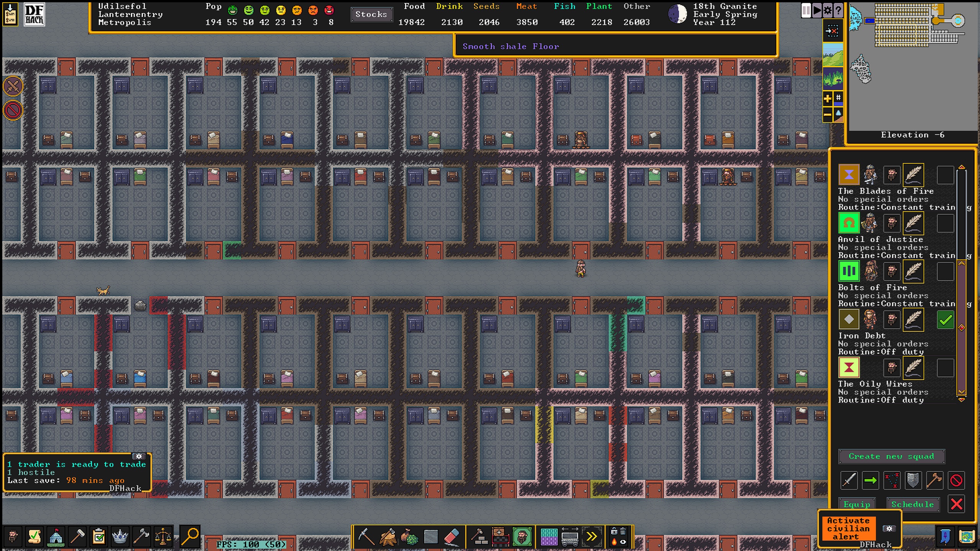Click the squad kill order sword icon
980x551 pixels.
(849, 480)
